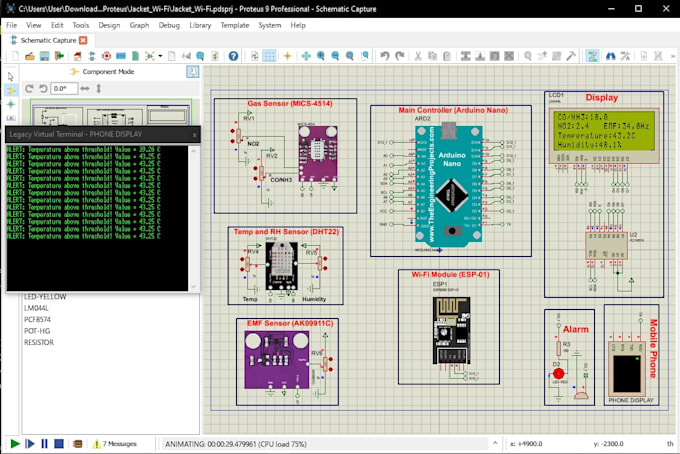
Task: Click the zoom to area icon
Action: (365, 56)
